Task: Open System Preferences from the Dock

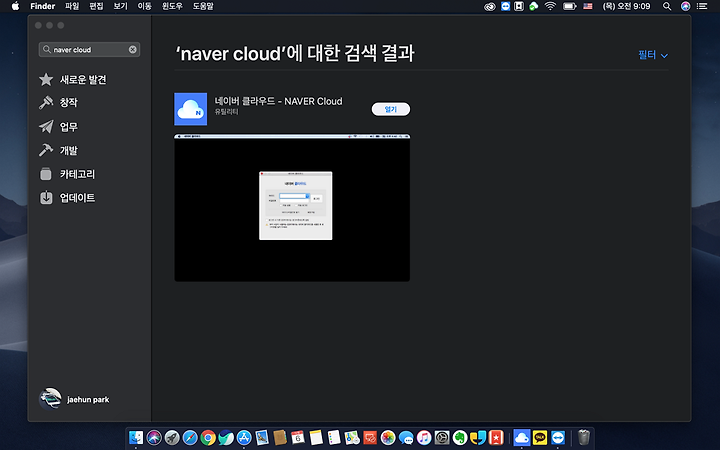Action: click(x=442, y=438)
